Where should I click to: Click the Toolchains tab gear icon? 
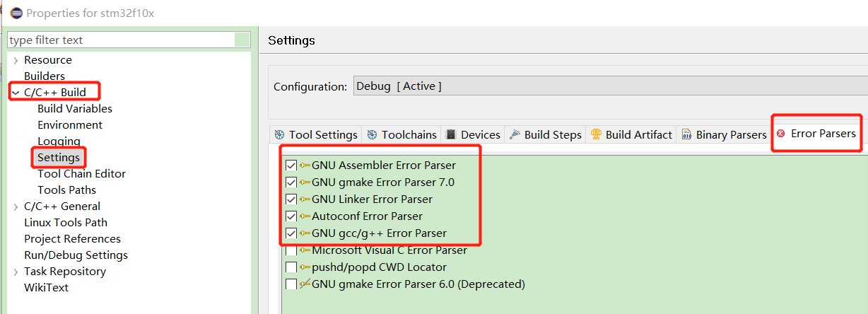[372, 134]
